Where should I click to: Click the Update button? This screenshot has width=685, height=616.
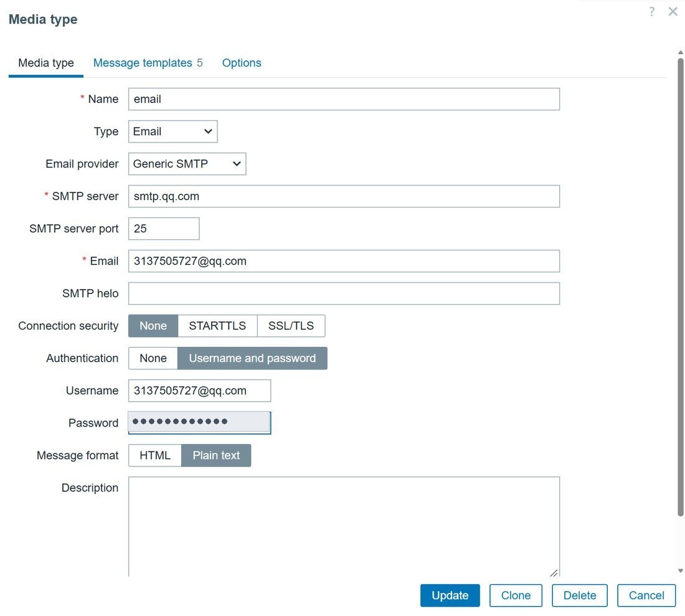[x=450, y=595]
